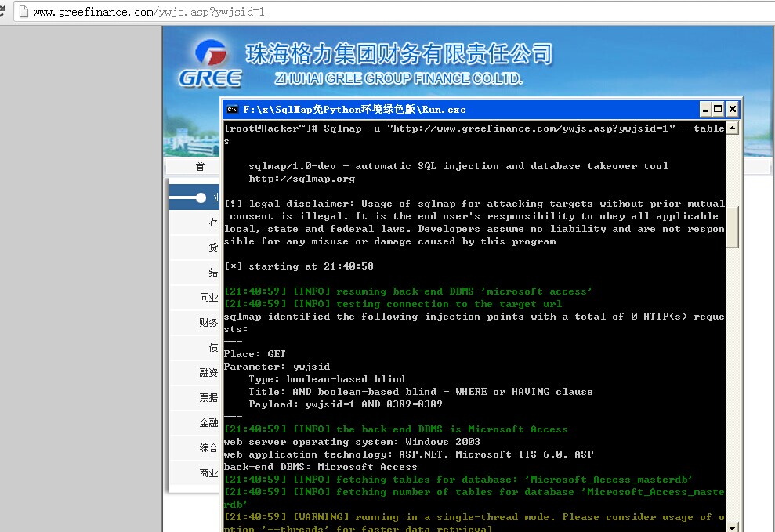Click the 'starting at 21:40:58' line
Viewport: 775px width, 532px height.
click(x=299, y=266)
